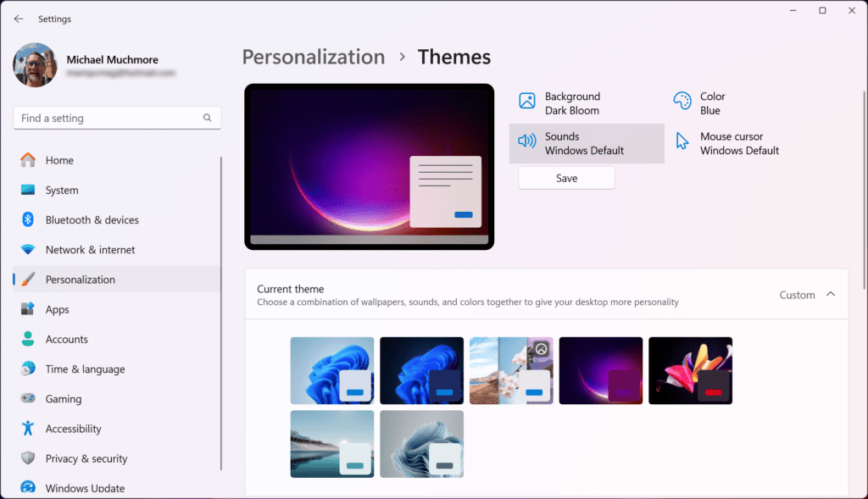The width and height of the screenshot is (868, 499).
Task: Click the Custom theme label
Action: point(797,295)
